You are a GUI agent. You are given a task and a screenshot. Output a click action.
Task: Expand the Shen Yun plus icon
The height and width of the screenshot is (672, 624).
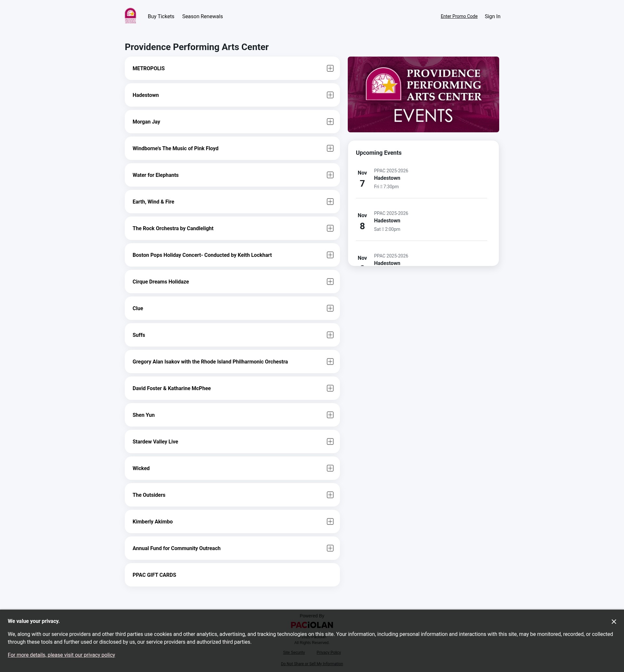coord(330,415)
